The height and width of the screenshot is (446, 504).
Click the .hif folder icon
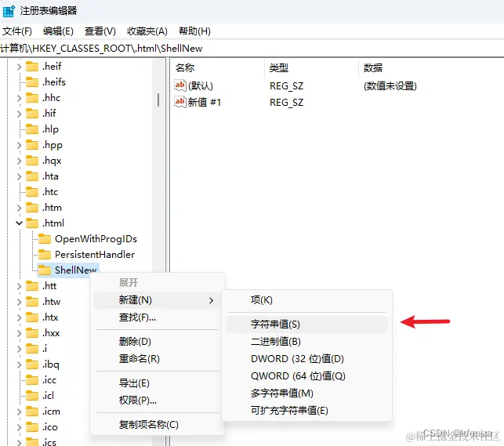point(32,114)
